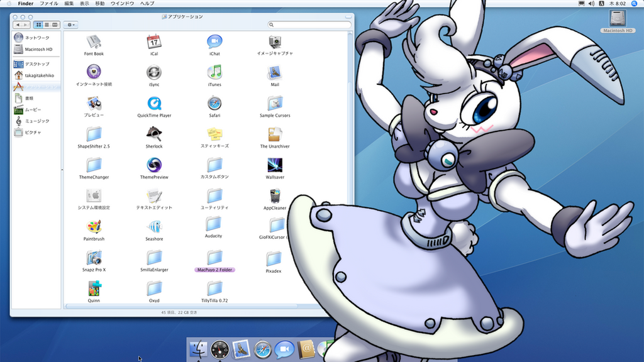Select the ShapeShifter 2.5 folder

(94, 134)
